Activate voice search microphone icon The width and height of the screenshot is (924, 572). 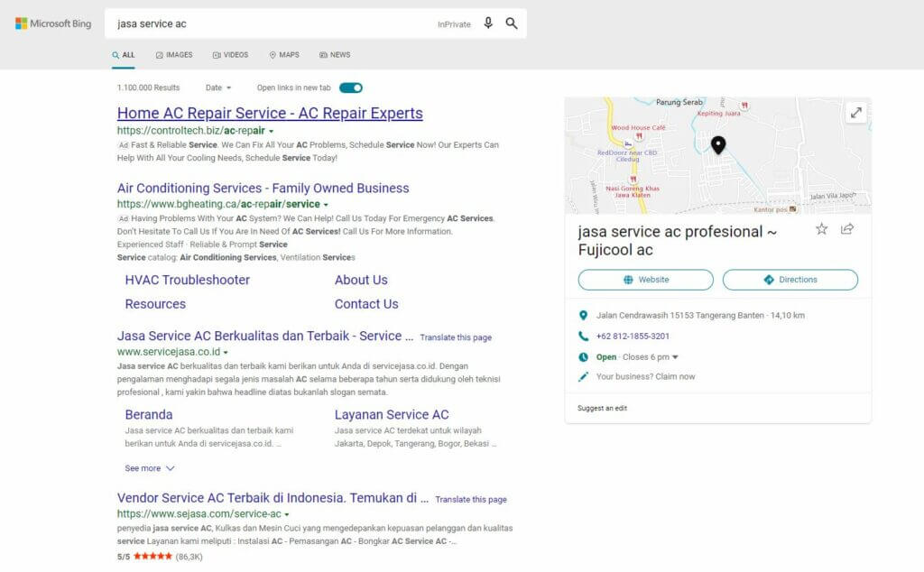click(x=488, y=23)
